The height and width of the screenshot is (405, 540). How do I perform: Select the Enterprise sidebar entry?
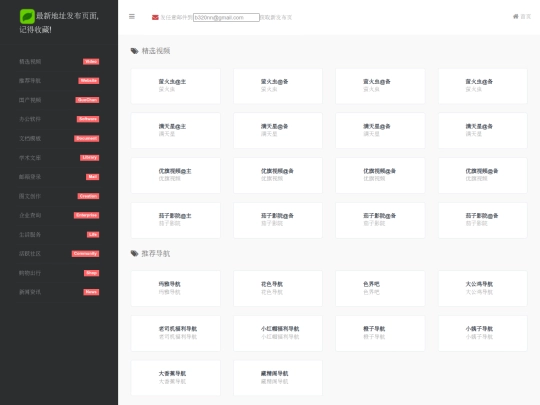click(x=59, y=215)
